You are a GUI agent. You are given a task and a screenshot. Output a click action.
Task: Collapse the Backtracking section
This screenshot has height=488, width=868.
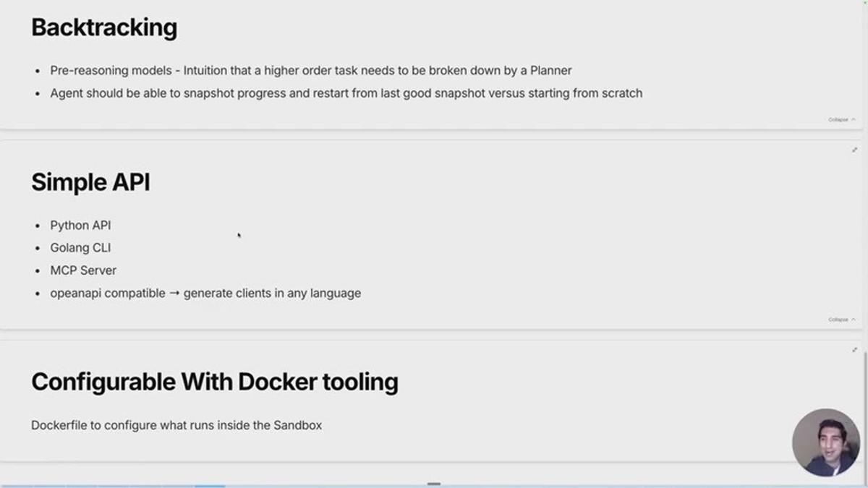click(x=842, y=119)
